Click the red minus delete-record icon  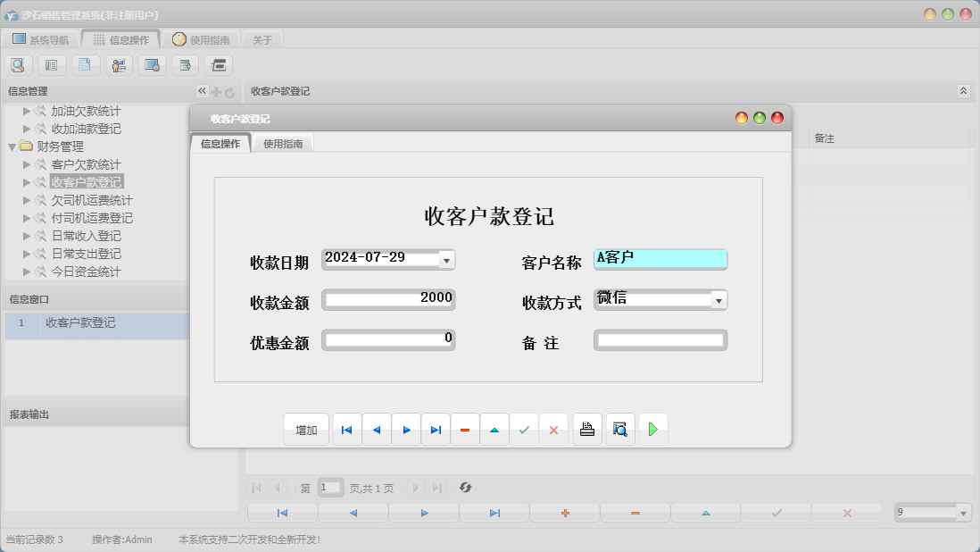point(464,429)
